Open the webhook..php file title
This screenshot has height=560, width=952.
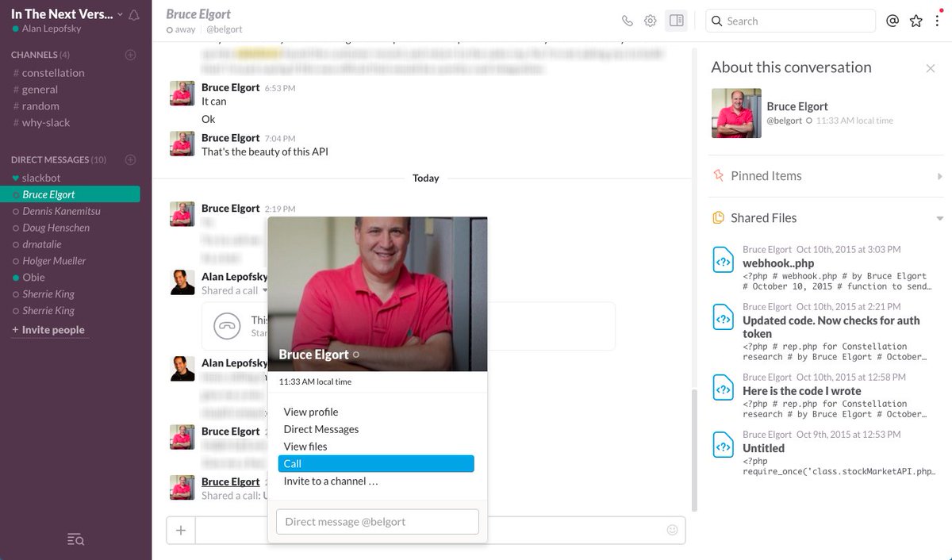click(x=778, y=263)
